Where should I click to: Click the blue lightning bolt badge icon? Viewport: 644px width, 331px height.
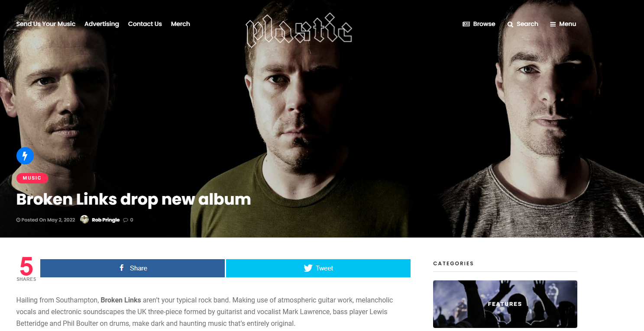pos(25,156)
